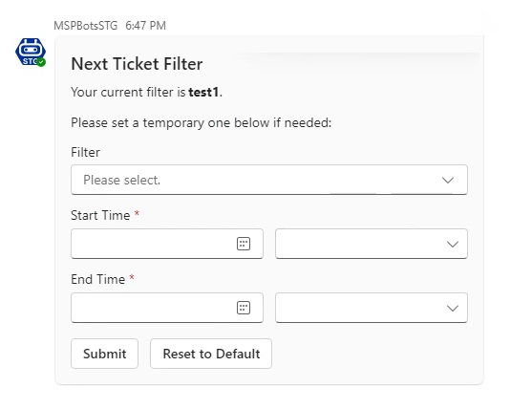Expand the Start Time hour dropdown chevron

click(x=453, y=244)
